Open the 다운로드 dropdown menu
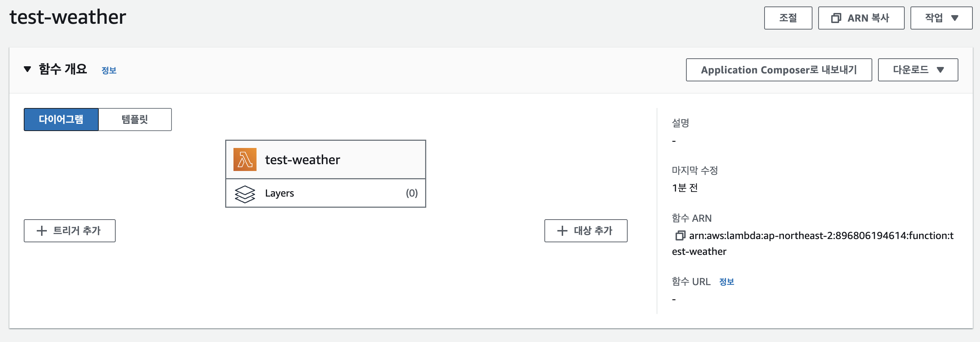This screenshot has width=980, height=342. tap(918, 69)
